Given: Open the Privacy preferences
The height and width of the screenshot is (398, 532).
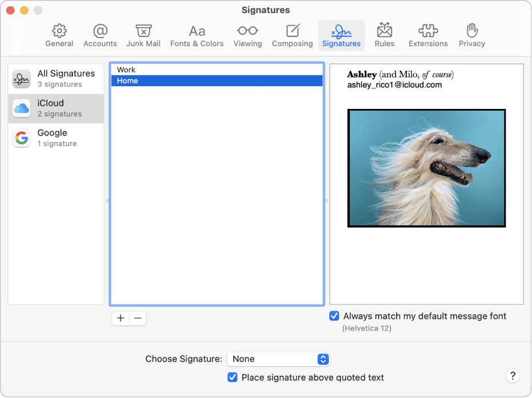Looking at the screenshot, I should (471, 35).
